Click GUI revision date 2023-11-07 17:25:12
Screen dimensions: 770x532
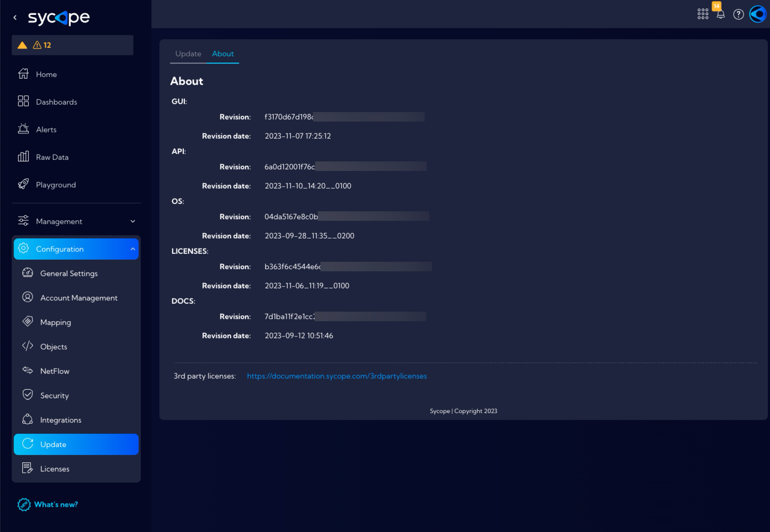pos(298,136)
